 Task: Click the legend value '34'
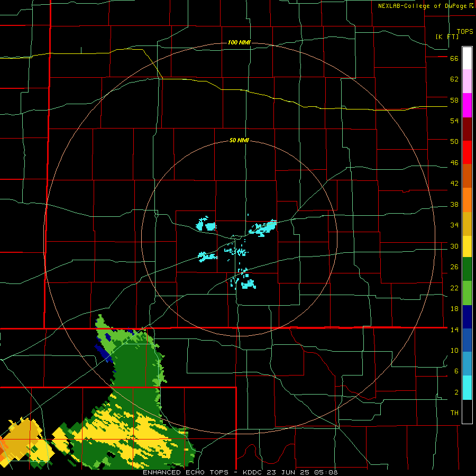(x=454, y=225)
